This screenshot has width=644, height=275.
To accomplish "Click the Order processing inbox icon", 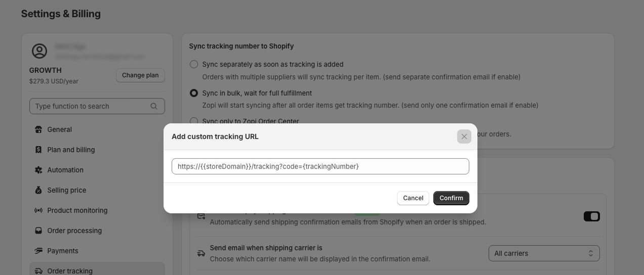I will coord(38,231).
